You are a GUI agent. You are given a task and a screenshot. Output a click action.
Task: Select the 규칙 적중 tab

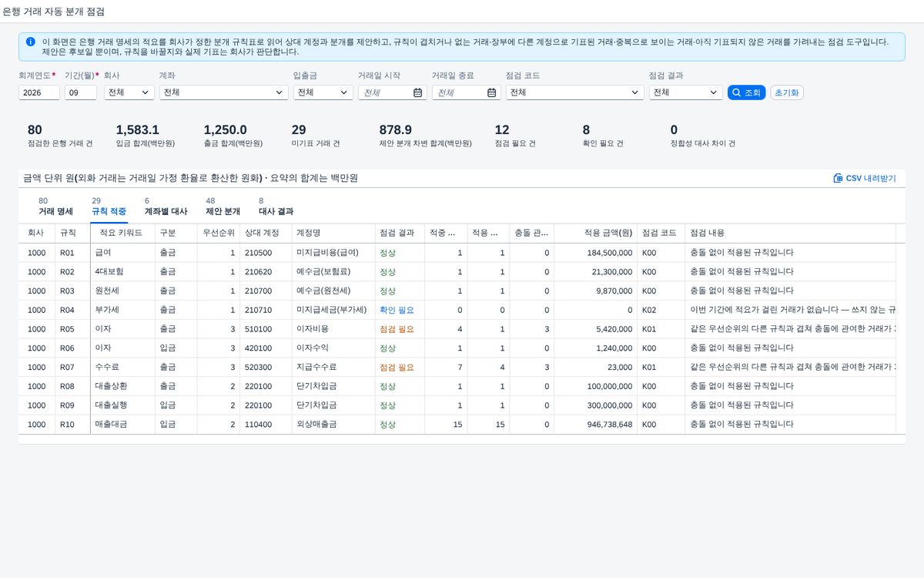tap(109, 207)
